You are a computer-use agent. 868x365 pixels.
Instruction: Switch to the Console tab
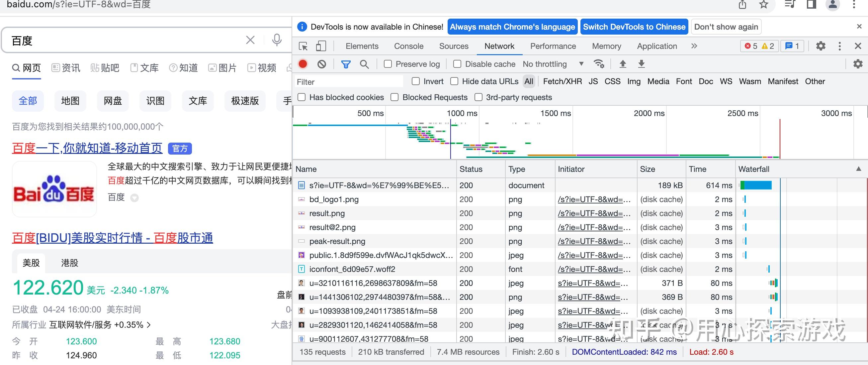tap(408, 46)
